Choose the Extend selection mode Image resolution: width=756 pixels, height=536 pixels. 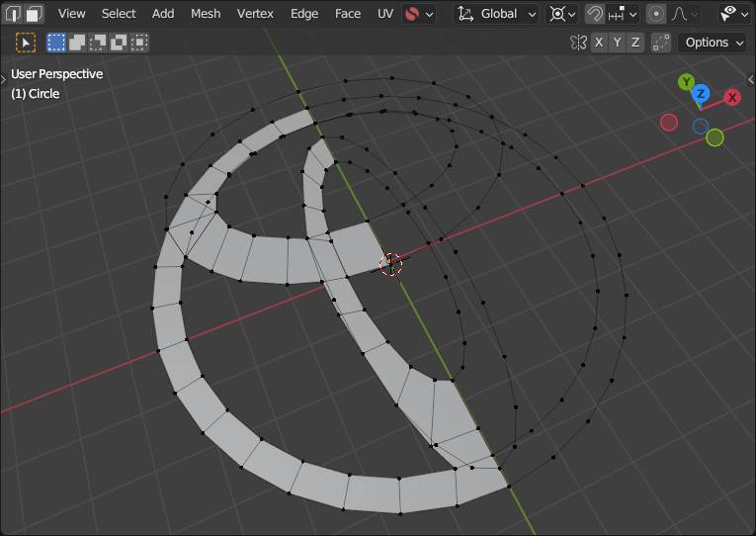[77, 43]
